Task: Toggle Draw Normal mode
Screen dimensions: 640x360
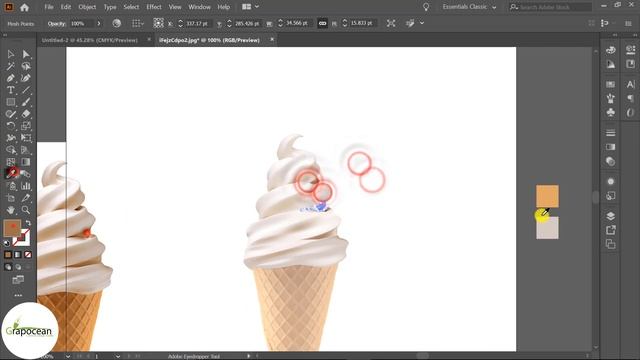Action: pyautogui.click(x=8, y=267)
